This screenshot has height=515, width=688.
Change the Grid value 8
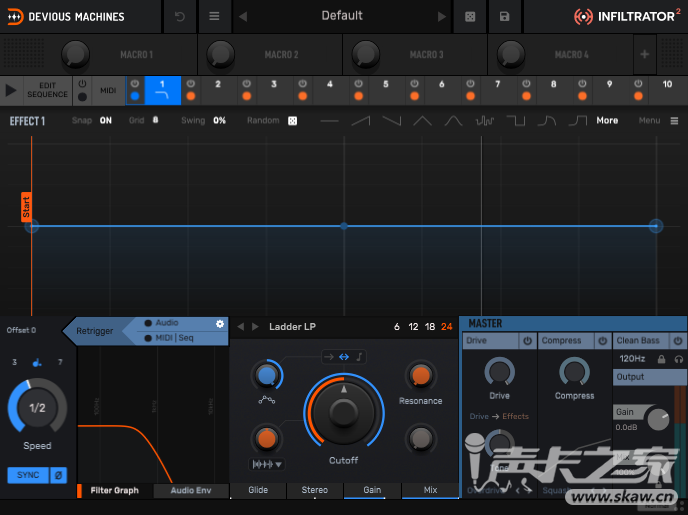[155, 120]
